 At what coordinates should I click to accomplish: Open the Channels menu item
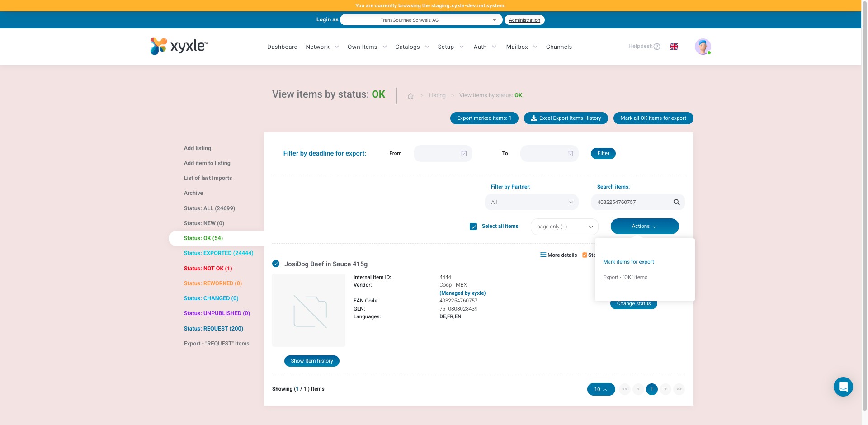(559, 47)
